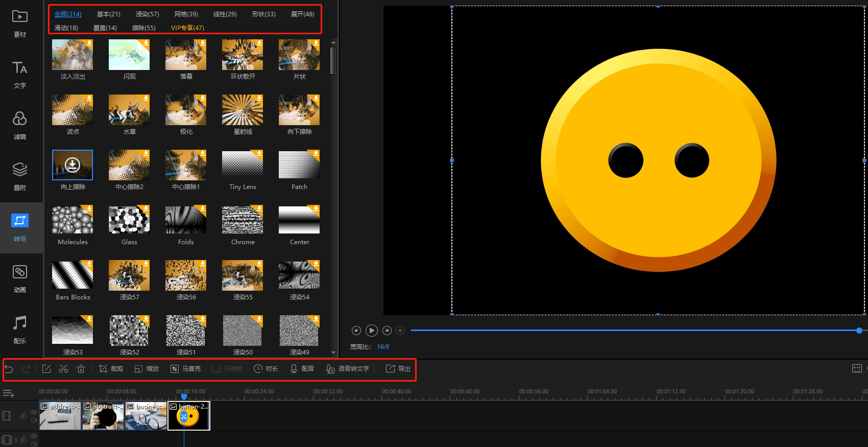Open VIP专享(47) category

[x=187, y=28]
